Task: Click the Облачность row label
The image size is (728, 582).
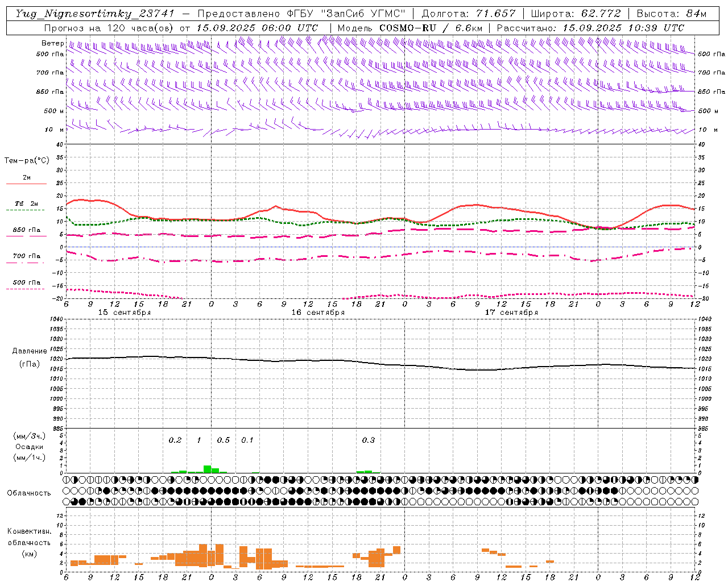Action: (29, 493)
